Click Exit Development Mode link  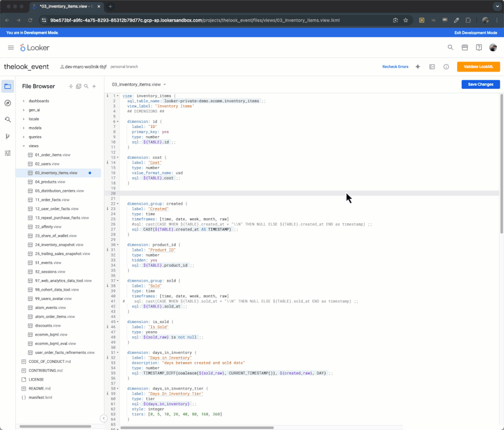[x=475, y=33]
